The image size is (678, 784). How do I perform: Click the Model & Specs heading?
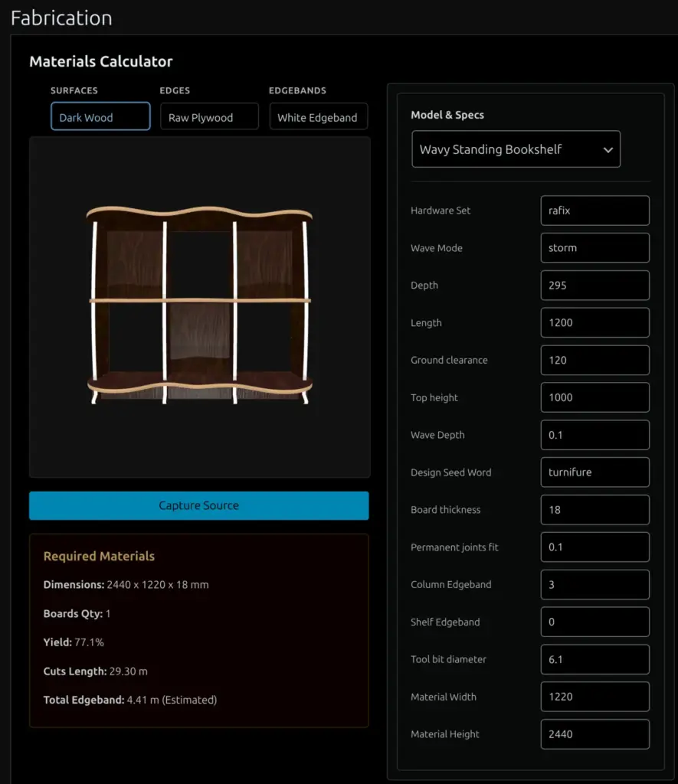447,115
